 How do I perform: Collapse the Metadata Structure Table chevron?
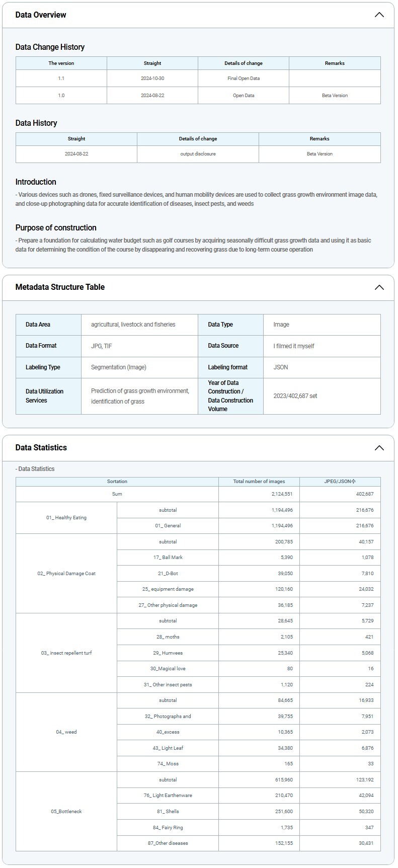379,287
